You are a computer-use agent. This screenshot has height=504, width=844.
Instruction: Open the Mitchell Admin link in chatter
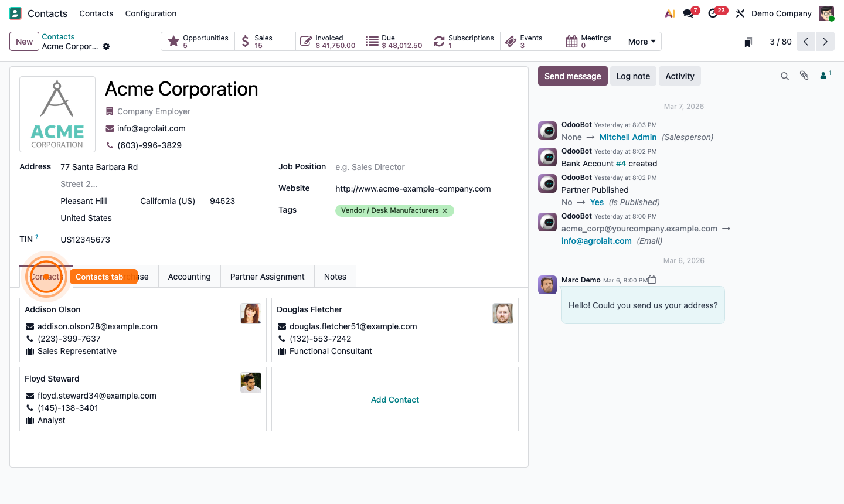628,137
